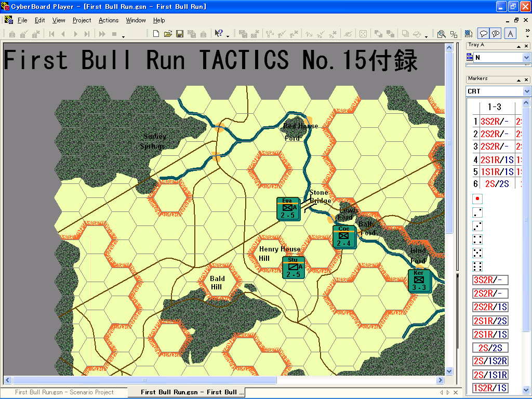Save the game with the floppy icon

click(179, 34)
